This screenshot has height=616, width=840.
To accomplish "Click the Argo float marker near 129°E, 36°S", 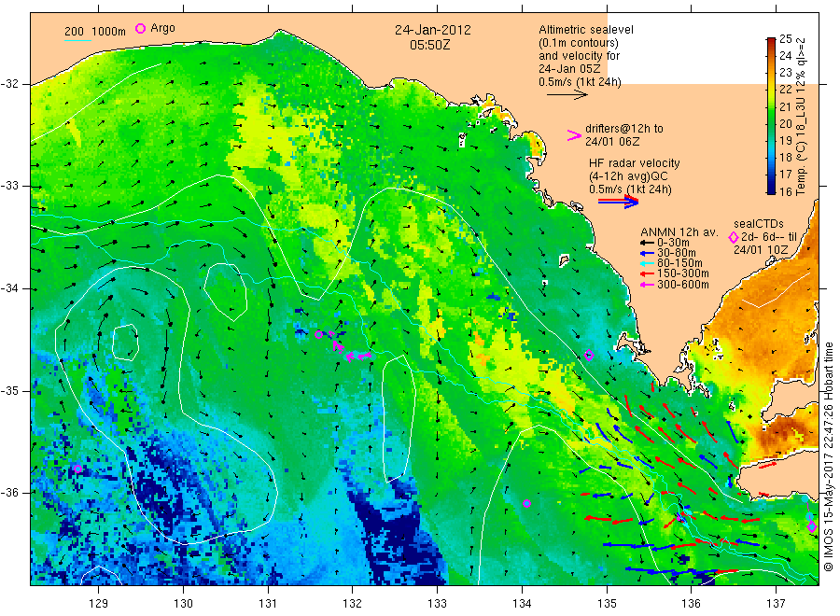I will [77, 469].
